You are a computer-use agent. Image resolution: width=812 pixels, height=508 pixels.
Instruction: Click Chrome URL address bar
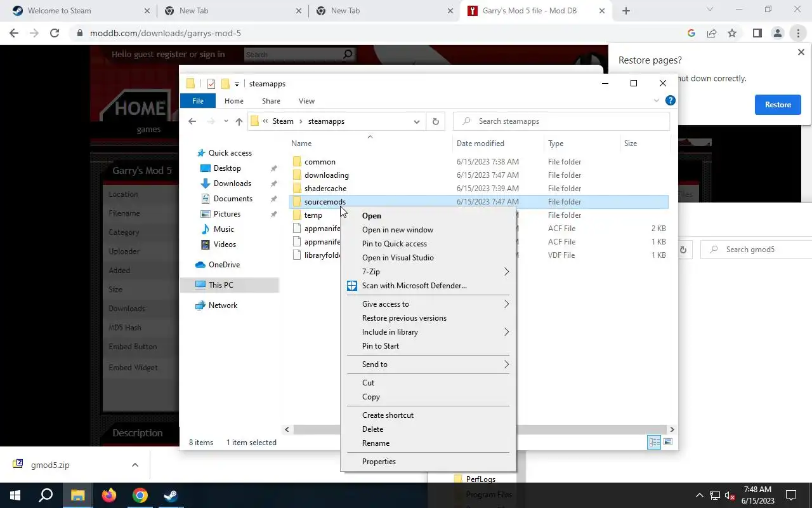pyautogui.click(x=381, y=33)
